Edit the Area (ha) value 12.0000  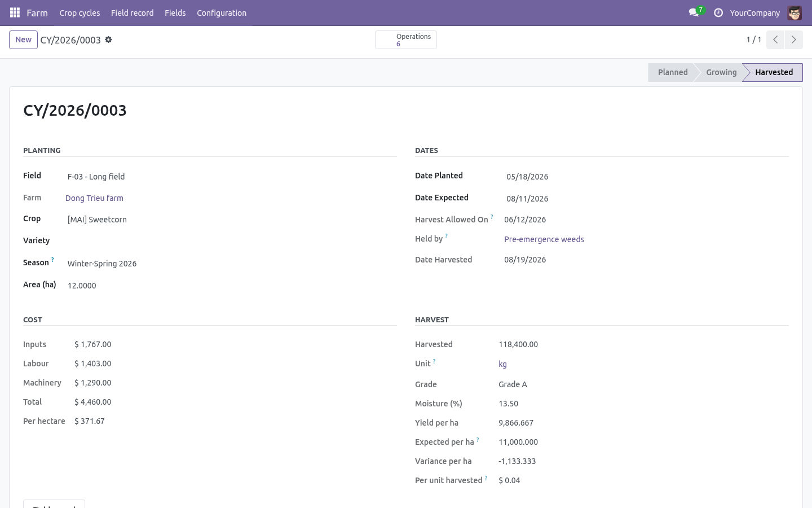pos(232,286)
